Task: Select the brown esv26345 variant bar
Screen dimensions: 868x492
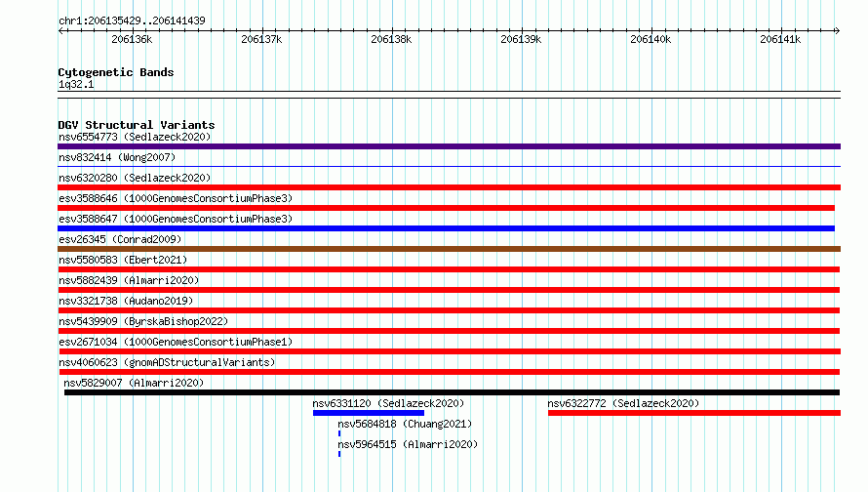Action: point(449,249)
